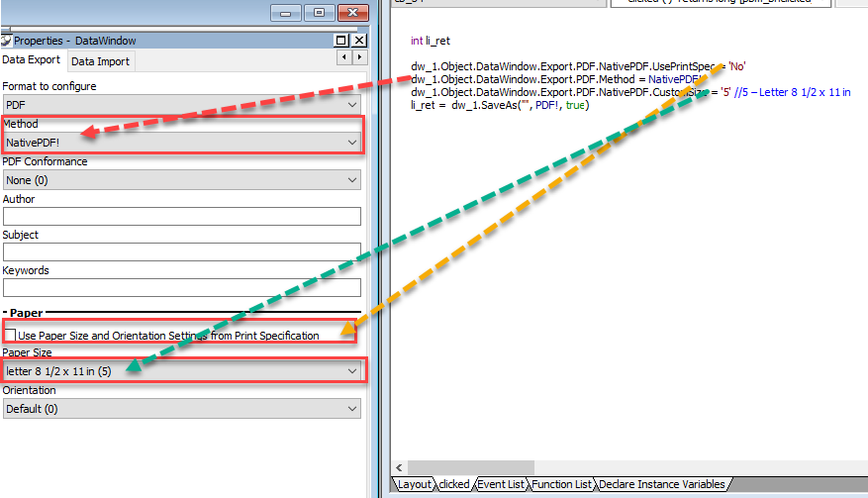This screenshot has height=498, width=868.
Task: Click the Properties panel title icon
Action: (x=6, y=41)
